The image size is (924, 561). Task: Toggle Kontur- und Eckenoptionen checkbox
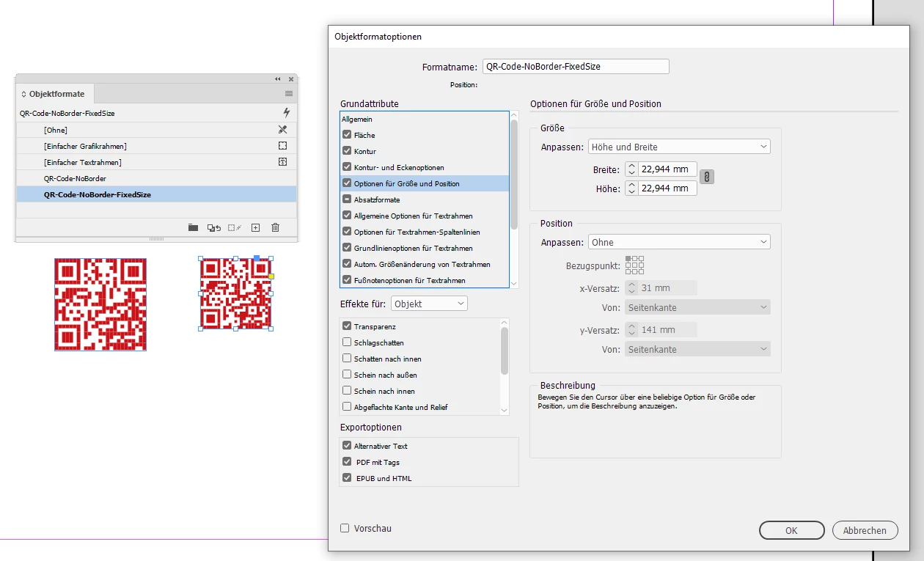click(347, 167)
